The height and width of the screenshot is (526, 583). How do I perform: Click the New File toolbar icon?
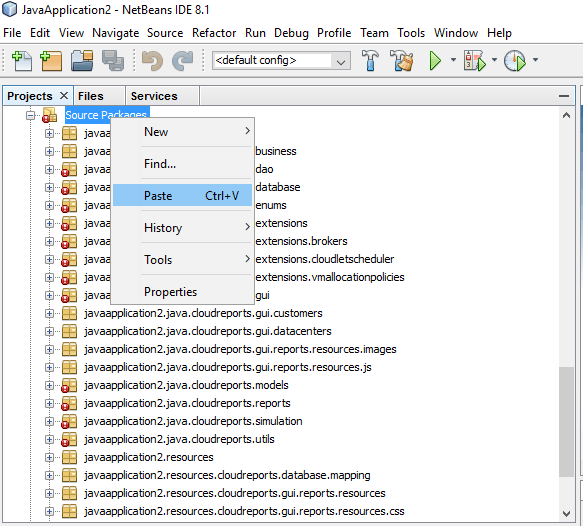(x=22, y=61)
